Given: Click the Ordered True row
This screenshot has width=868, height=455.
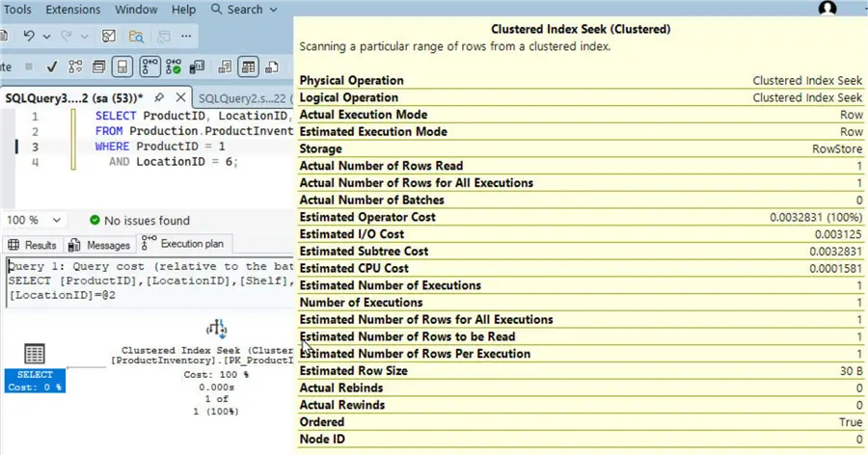Looking at the screenshot, I should 582,422.
